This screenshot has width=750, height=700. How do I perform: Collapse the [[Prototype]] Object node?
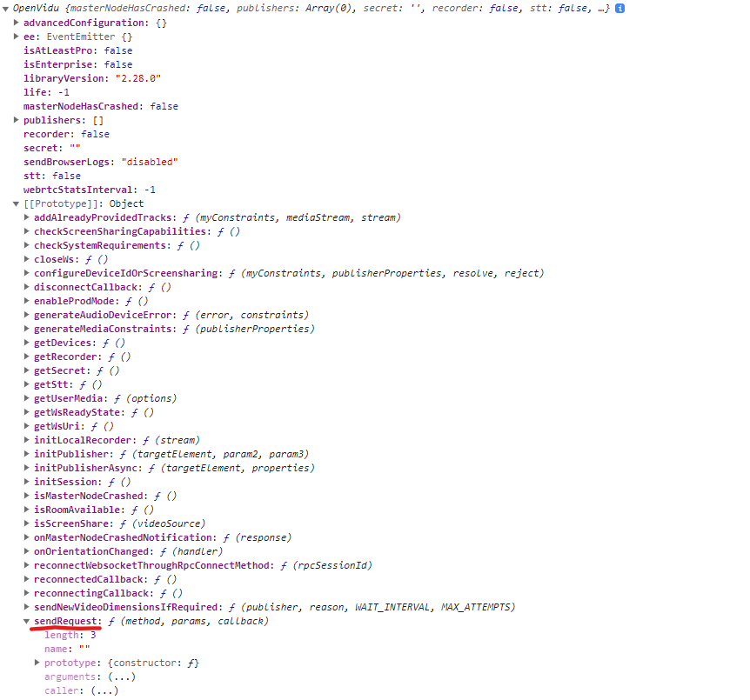click(16, 203)
